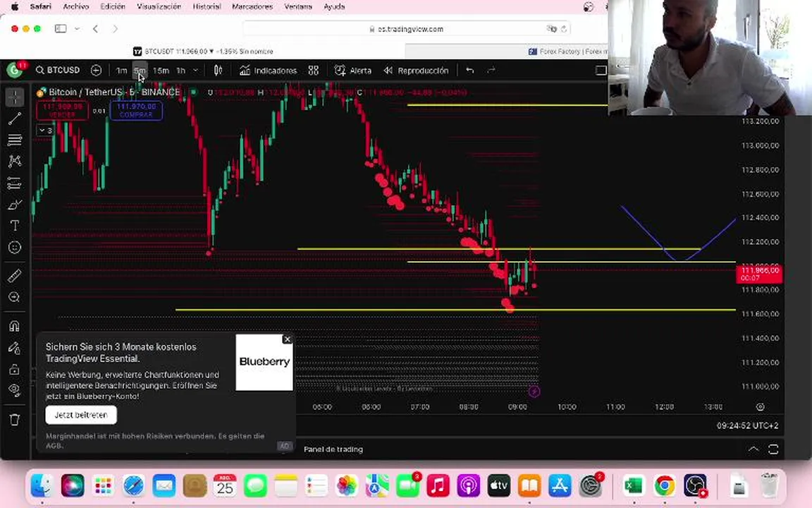Select the Text annotation tool
Screen dimensions: 812x508
pos(15,226)
